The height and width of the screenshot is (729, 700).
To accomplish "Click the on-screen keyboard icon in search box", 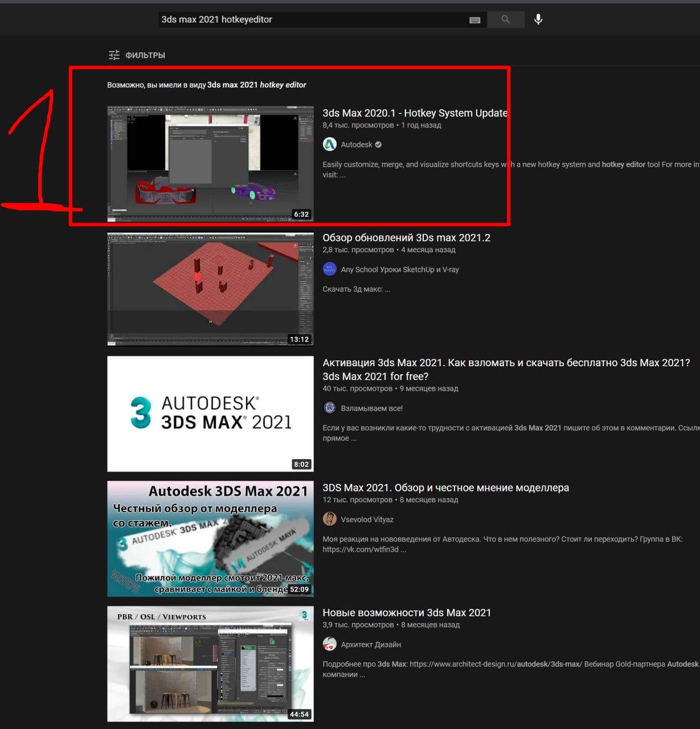I will click(474, 20).
